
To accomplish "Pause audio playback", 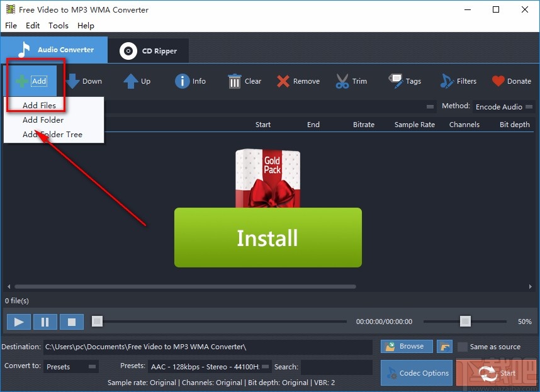I will (45, 322).
